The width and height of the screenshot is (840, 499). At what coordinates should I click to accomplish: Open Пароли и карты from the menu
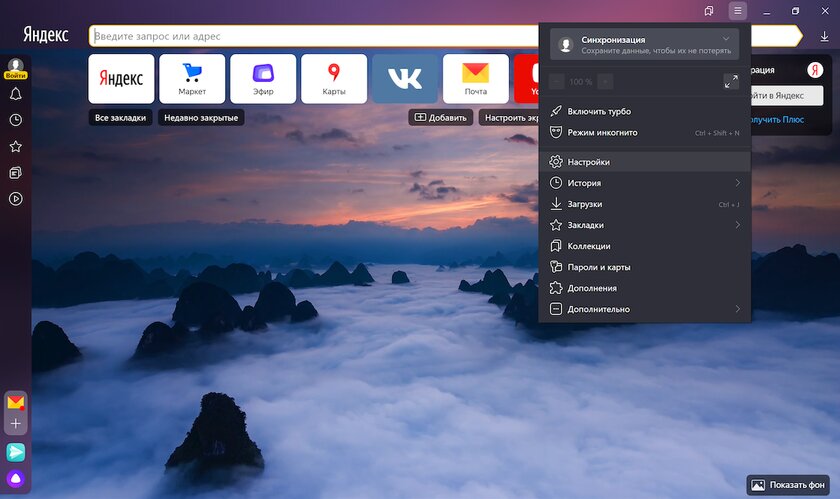click(644, 267)
